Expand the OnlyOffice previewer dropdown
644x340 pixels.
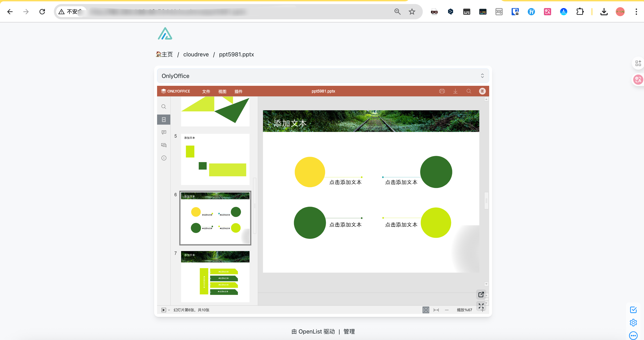click(482, 76)
